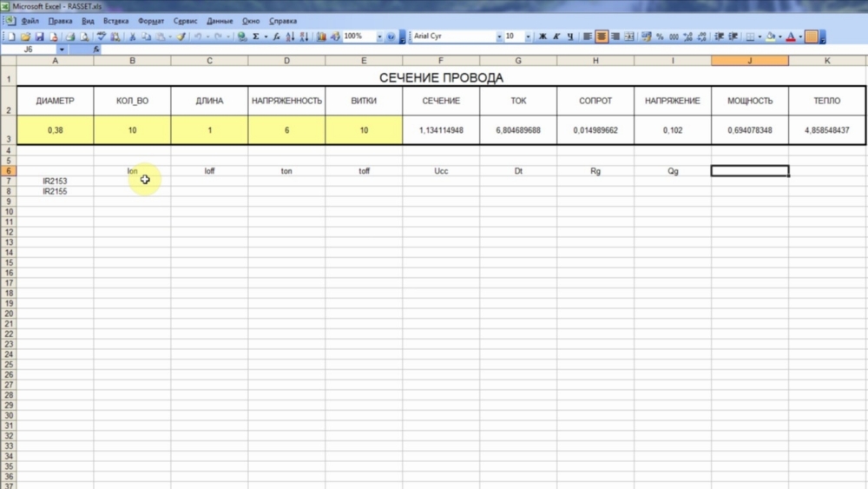Open the Вид menu

coord(88,21)
